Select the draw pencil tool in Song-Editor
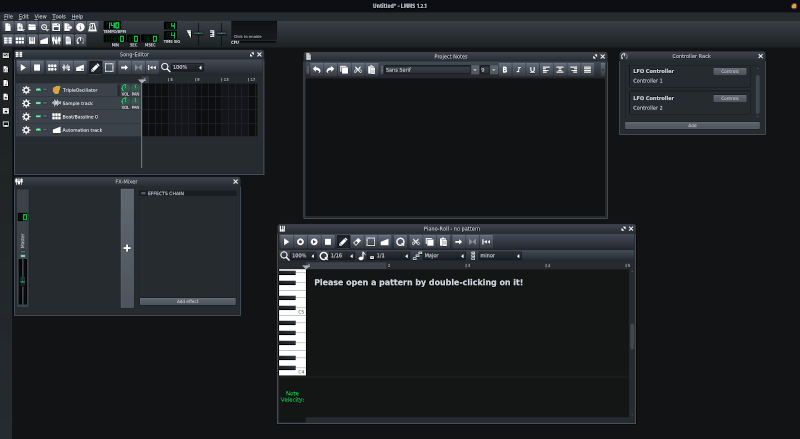The image size is (800, 439). coord(95,67)
